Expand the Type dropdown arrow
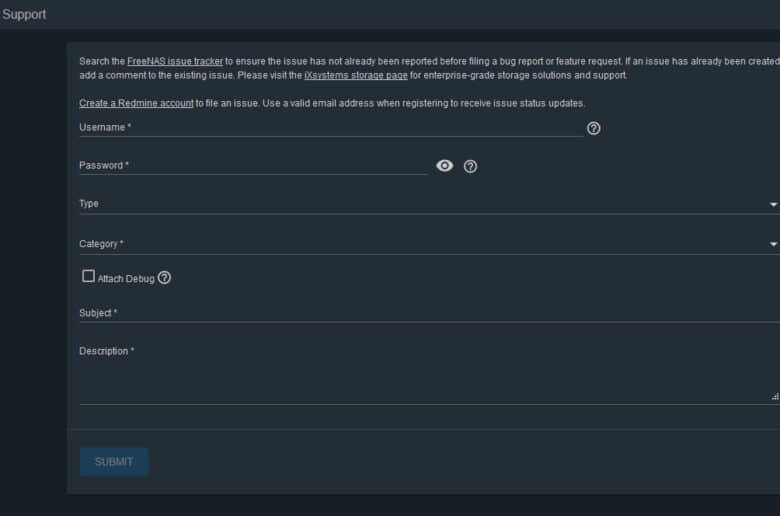Screen dimensions: 780x516 coord(773,205)
